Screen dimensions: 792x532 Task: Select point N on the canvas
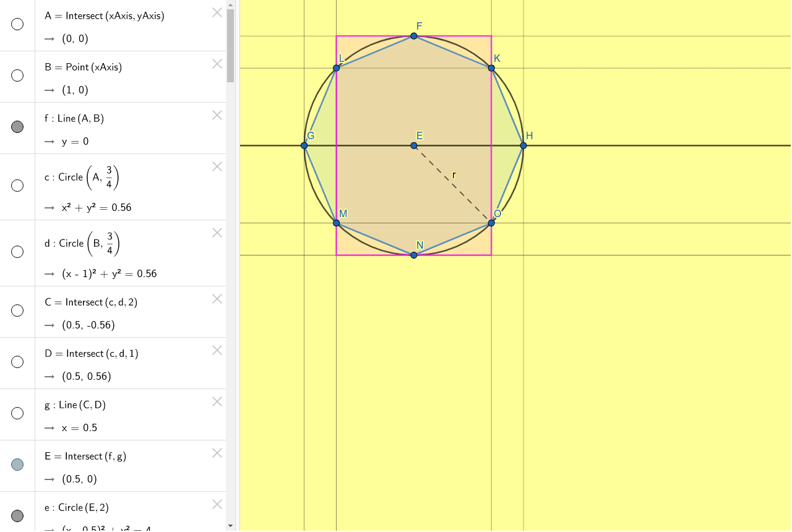413,254
